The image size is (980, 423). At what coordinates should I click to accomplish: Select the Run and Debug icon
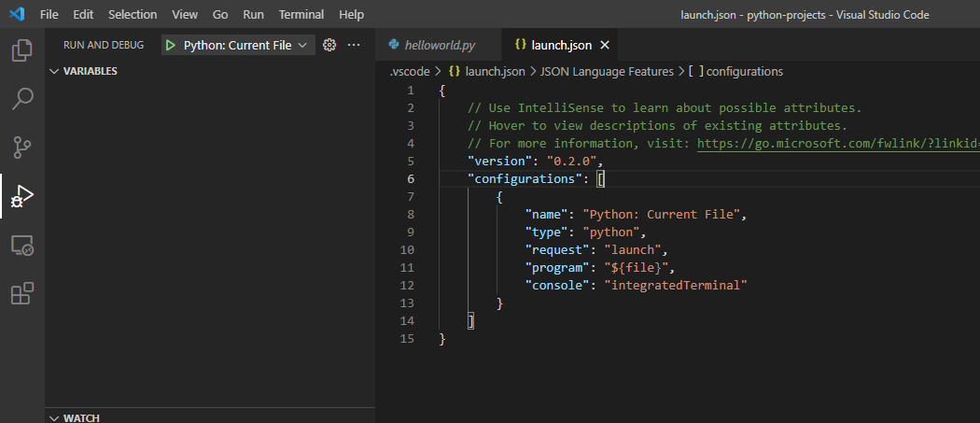(21, 196)
